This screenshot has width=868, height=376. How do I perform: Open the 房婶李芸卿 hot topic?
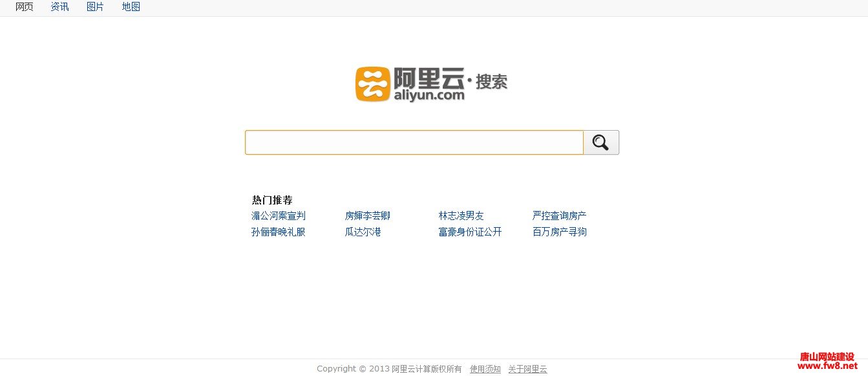(368, 216)
